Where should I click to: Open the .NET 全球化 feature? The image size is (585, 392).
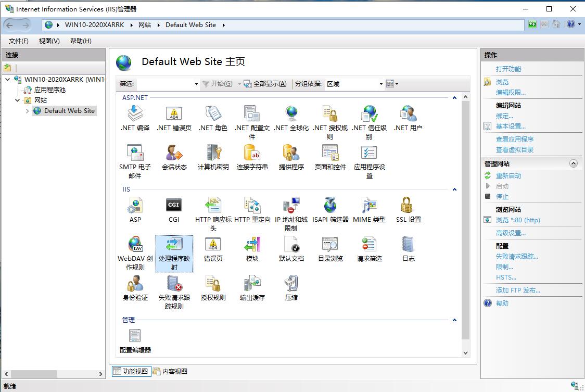pos(291,118)
